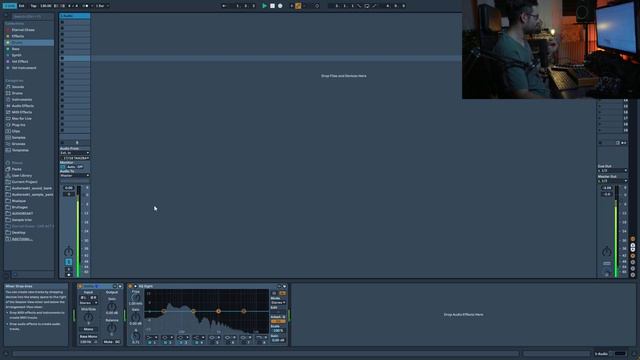Open Current Project in Places
This screenshot has width=640, height=360.
tap(24, 182)
